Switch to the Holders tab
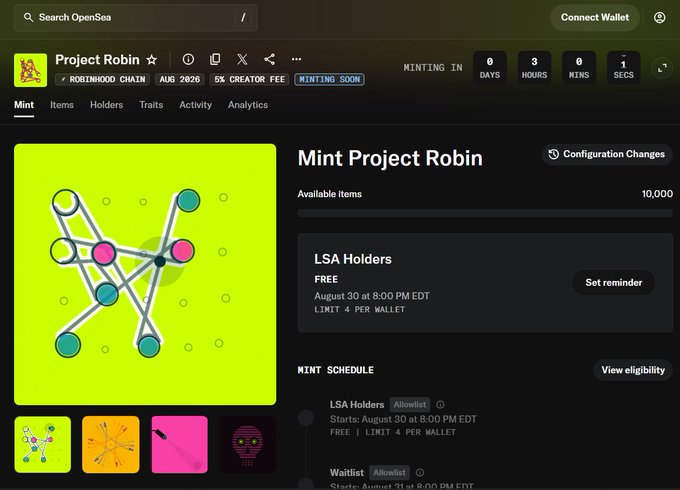The image size is (680, 490). click(x=106, y=105)
